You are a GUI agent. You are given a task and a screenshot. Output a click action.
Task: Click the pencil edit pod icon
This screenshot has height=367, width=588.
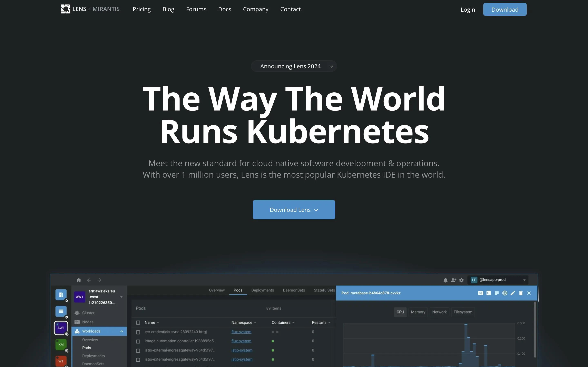point(513,293)
